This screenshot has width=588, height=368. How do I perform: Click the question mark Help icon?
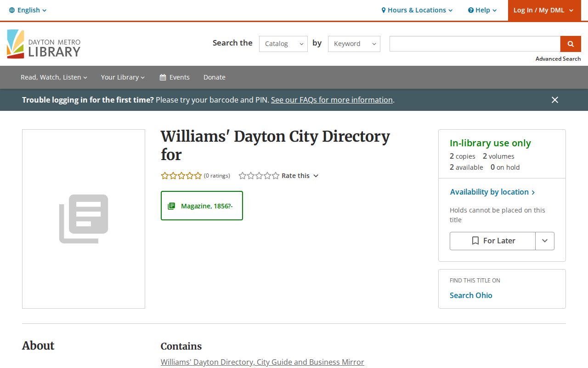(470, 10)
